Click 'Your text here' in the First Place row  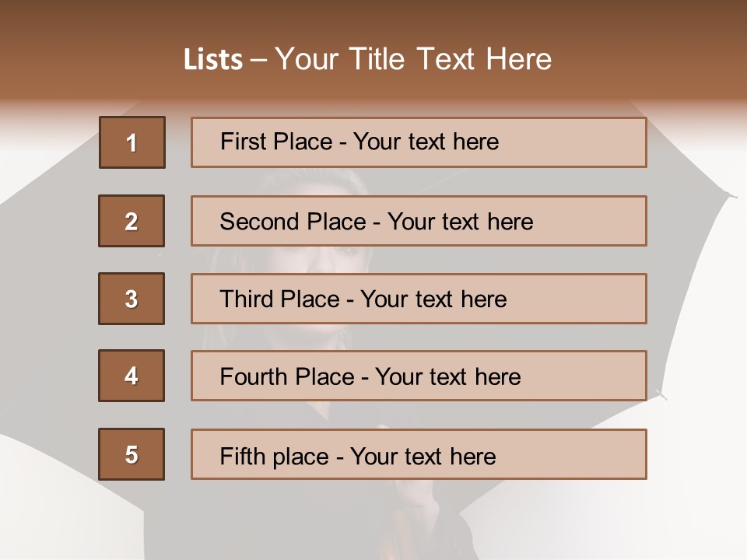pyautogui.click(x=426, y=142)
